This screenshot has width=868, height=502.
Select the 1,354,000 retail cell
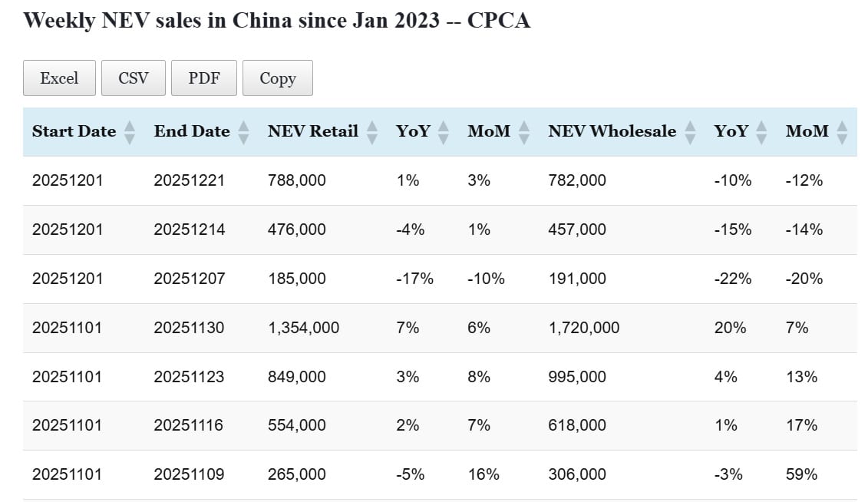303,328
